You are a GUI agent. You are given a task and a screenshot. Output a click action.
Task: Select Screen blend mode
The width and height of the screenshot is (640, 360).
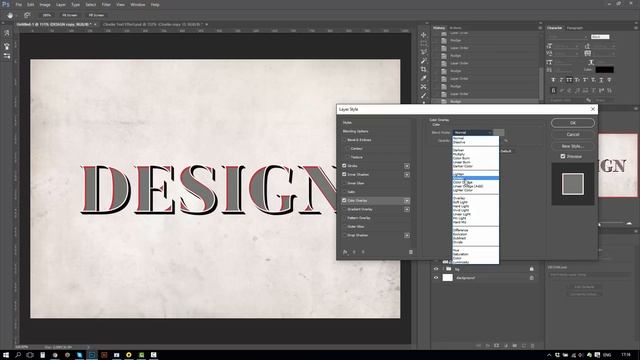[476, 178]
